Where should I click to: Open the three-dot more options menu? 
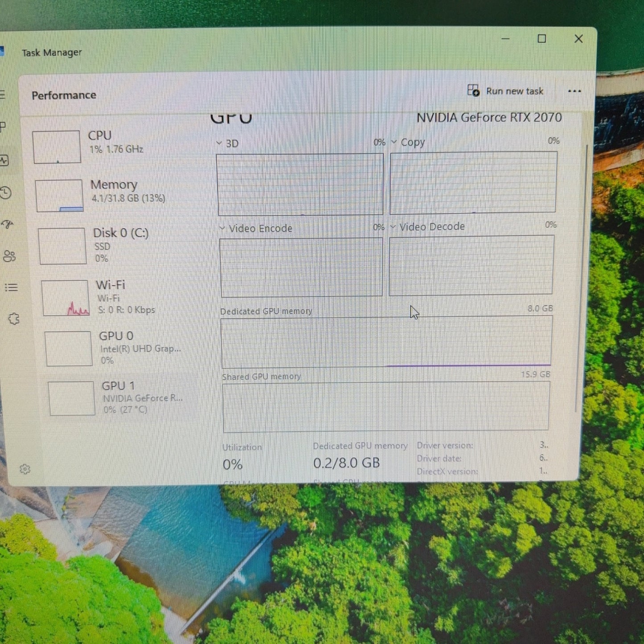(x=574, y=91)
